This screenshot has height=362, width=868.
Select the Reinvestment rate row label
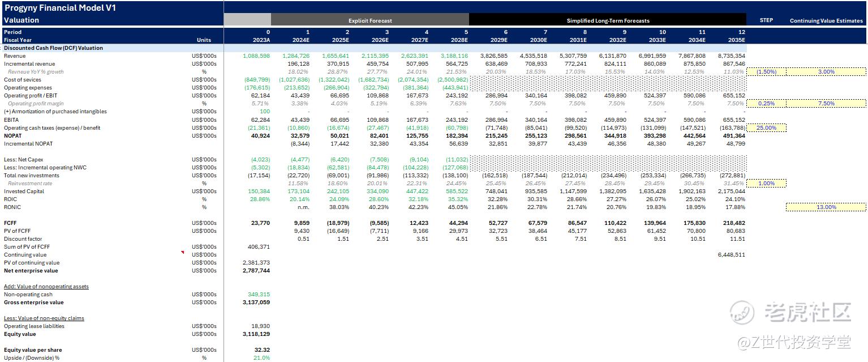(30, 184)
